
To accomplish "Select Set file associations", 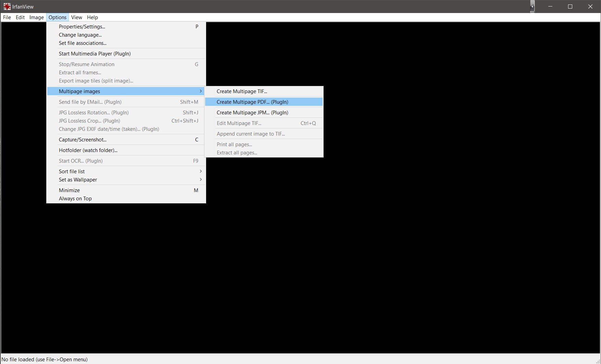I will coord(126,43).
